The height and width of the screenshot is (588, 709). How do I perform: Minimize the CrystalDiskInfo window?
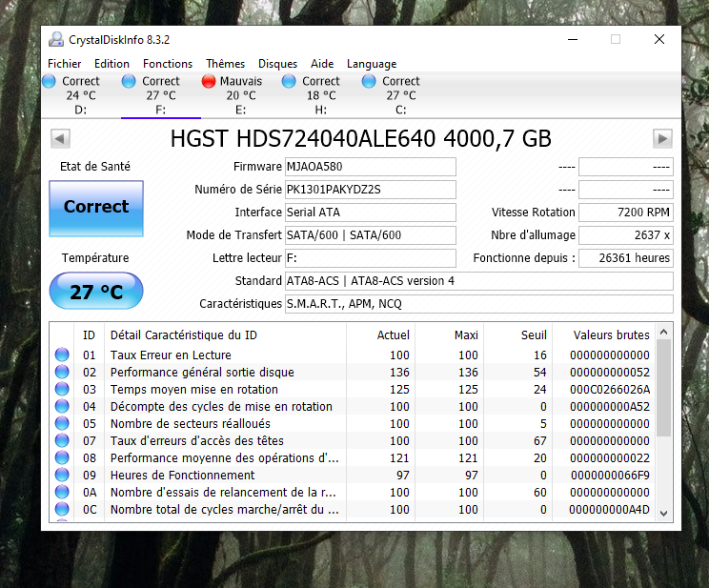pyautogui.click(x=573, y=40)
